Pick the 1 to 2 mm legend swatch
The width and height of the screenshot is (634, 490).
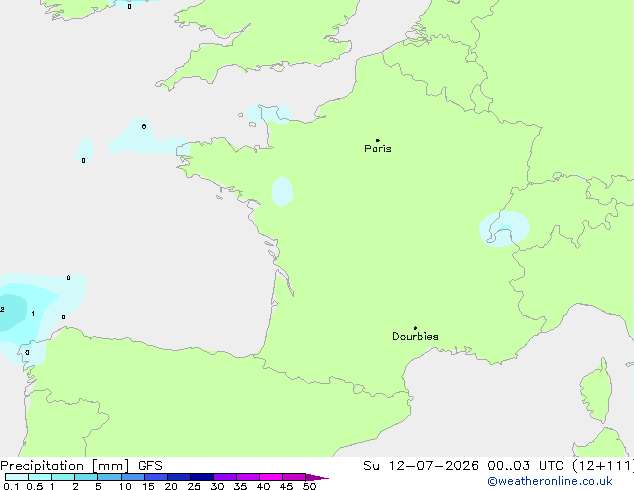click(63, 477)
